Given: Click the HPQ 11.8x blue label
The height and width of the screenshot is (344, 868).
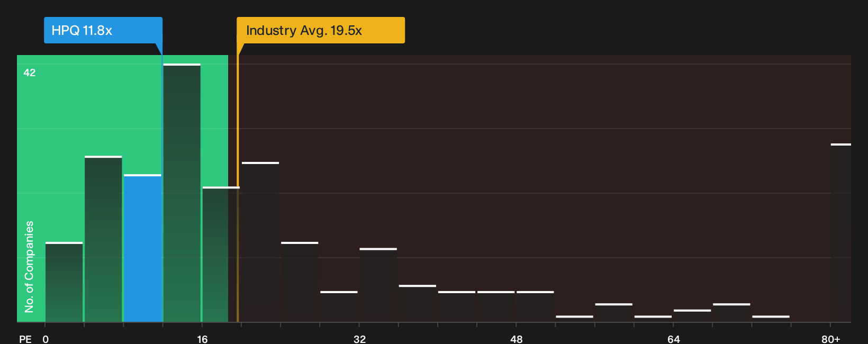Looking at the screenshot, I should pos(103,30).
